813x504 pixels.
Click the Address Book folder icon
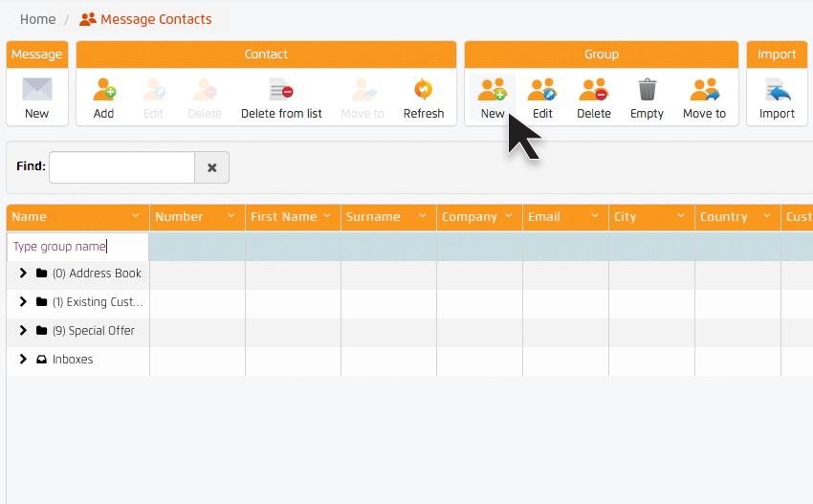point(41,273)
